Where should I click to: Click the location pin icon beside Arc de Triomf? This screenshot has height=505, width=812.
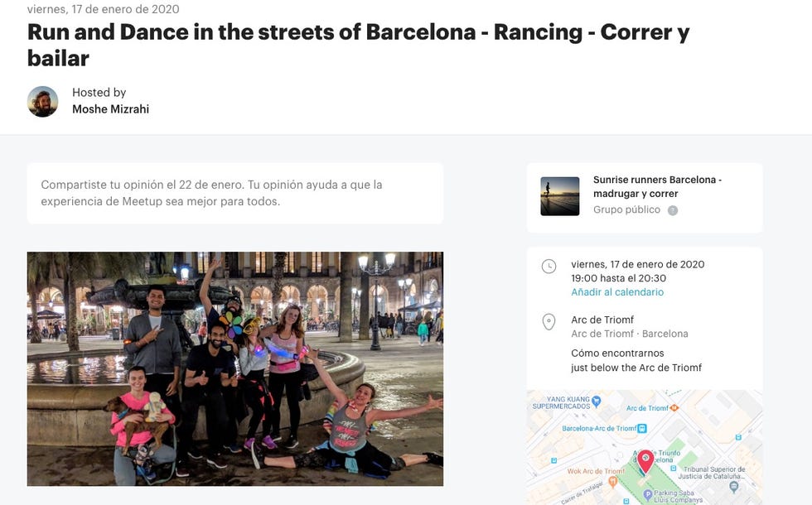coord(549,322)
